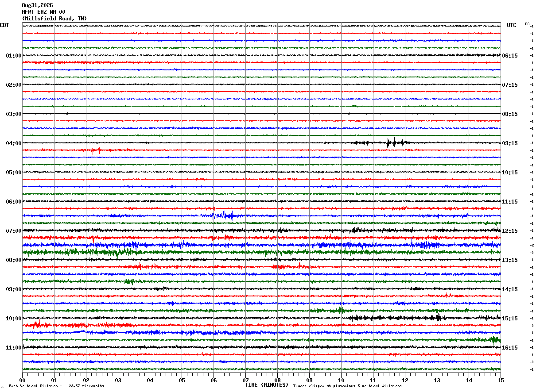The width and height of the screenshot is (536, 392).
Task: Click the Each Vertical Division scale text
Action: point(57,386)
